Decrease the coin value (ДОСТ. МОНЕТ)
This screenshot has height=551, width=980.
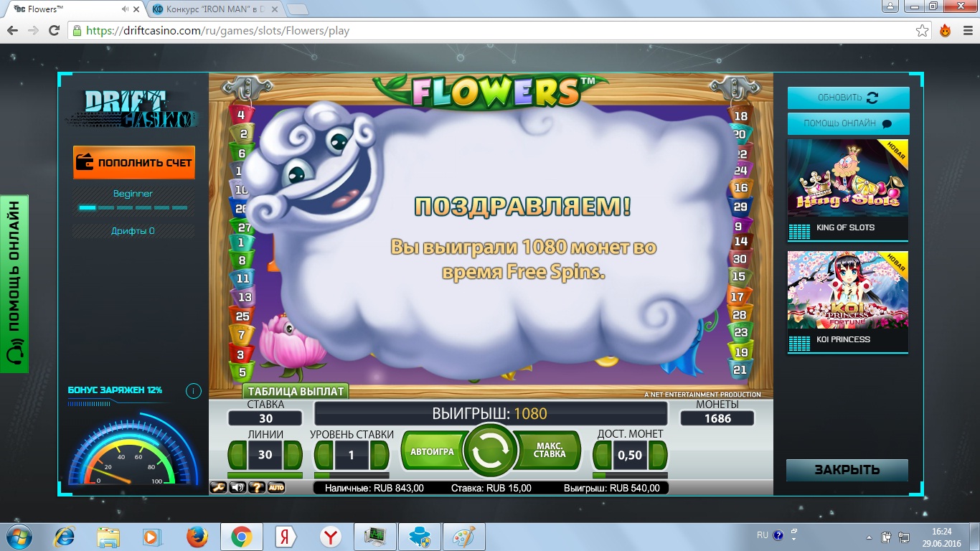(x=603, y=455)
